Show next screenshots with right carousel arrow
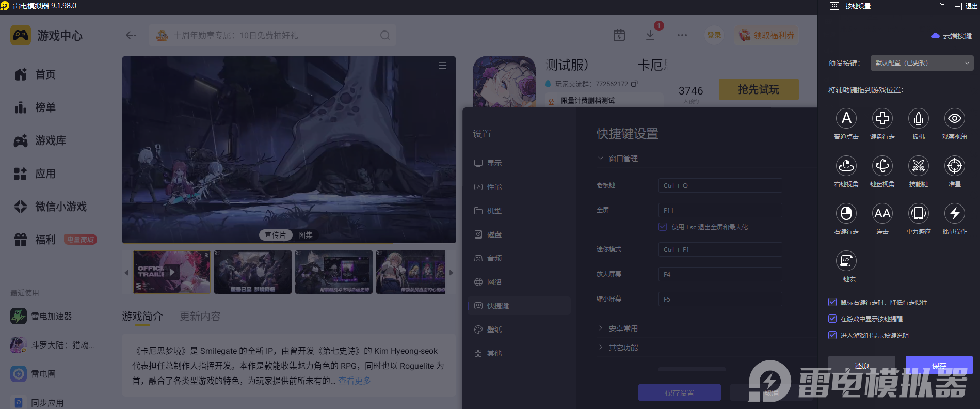This screenshot has width=980, height=409. pos(451,272)
